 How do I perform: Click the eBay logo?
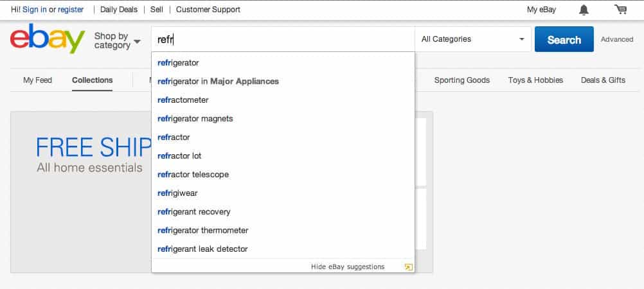point(48,39)
